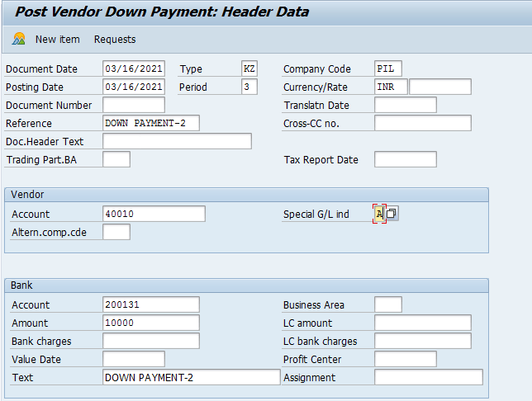Click the Bank group header
The image size is (532, 401).
tap(247, 285)
